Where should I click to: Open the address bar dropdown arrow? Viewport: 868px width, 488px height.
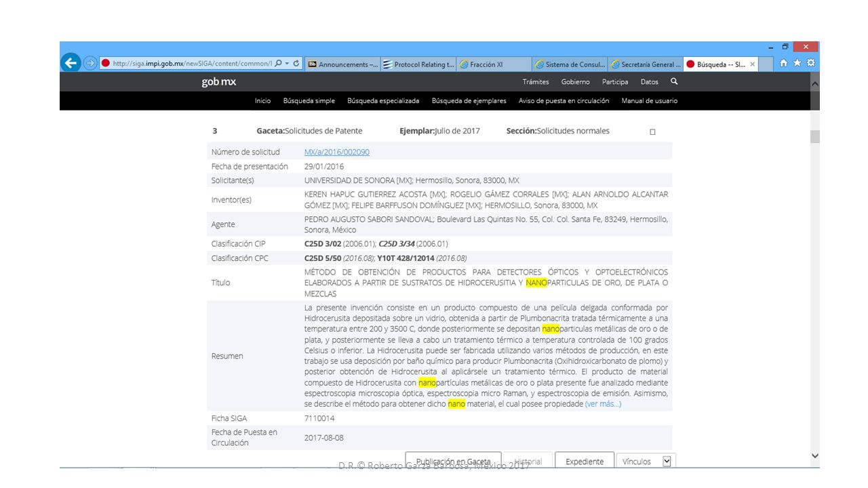(287, 64)
